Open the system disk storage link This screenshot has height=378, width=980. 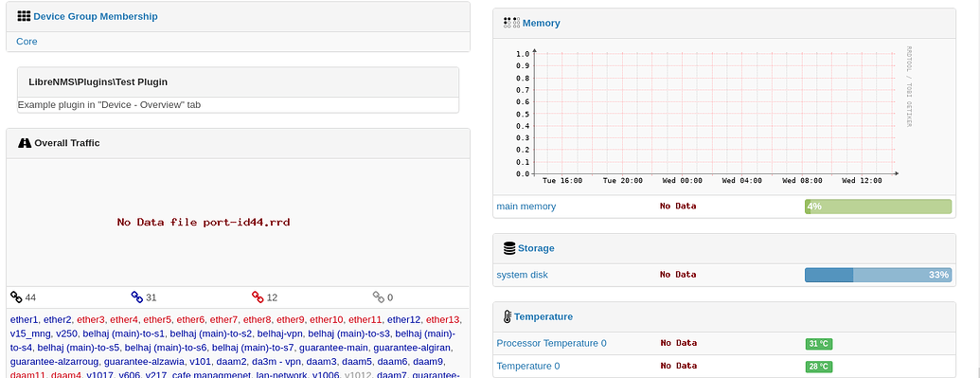[x=523, y=275]
